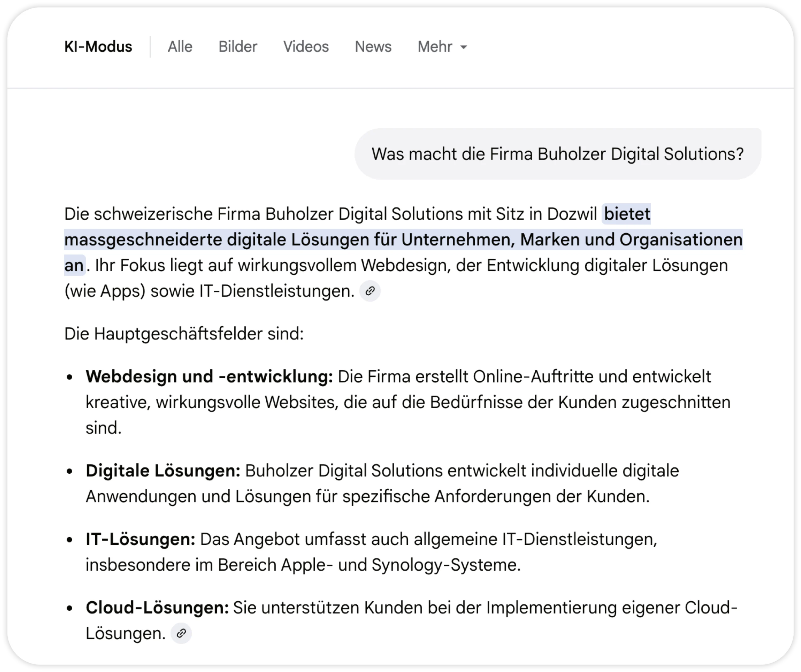Select the News tab
The height and width of the screenshot is (672, 801).
click(373, 47)
